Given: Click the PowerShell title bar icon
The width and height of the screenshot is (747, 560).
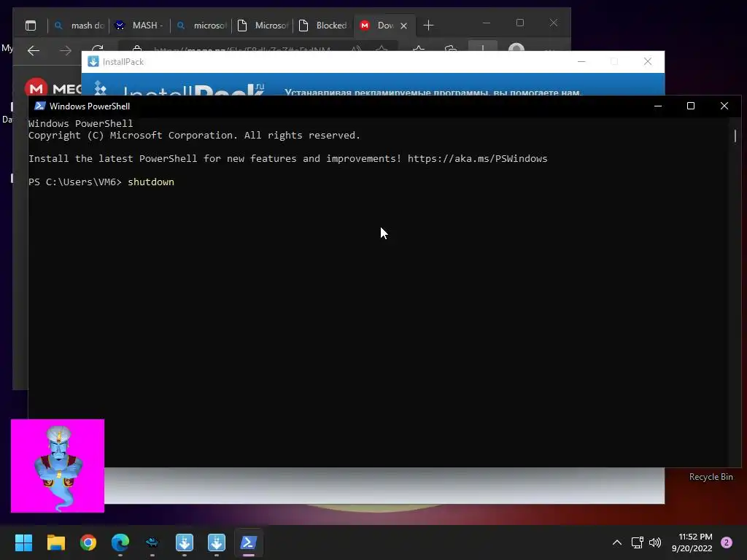Looking at the screenshot, I should [40, 106].
